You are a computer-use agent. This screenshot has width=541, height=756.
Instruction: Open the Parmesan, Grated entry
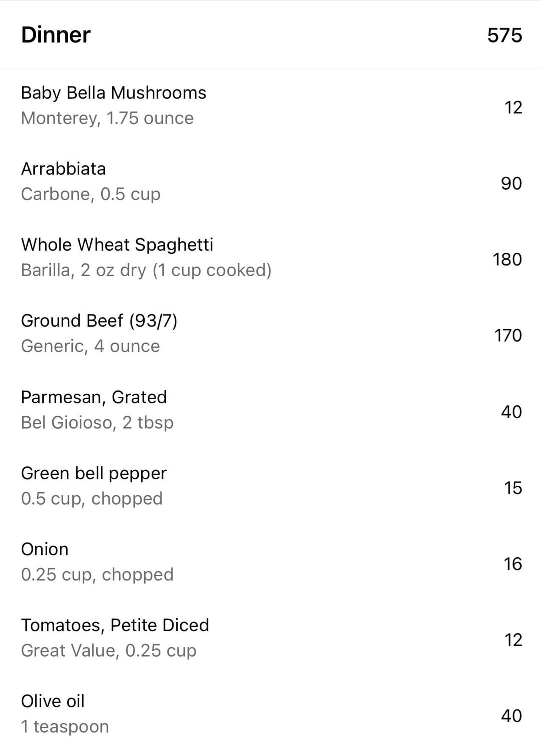270,411
